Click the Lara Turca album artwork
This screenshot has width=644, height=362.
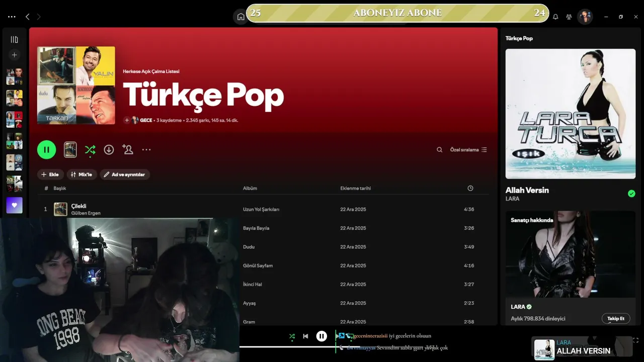pyautogui.click(x=571, y=114)
